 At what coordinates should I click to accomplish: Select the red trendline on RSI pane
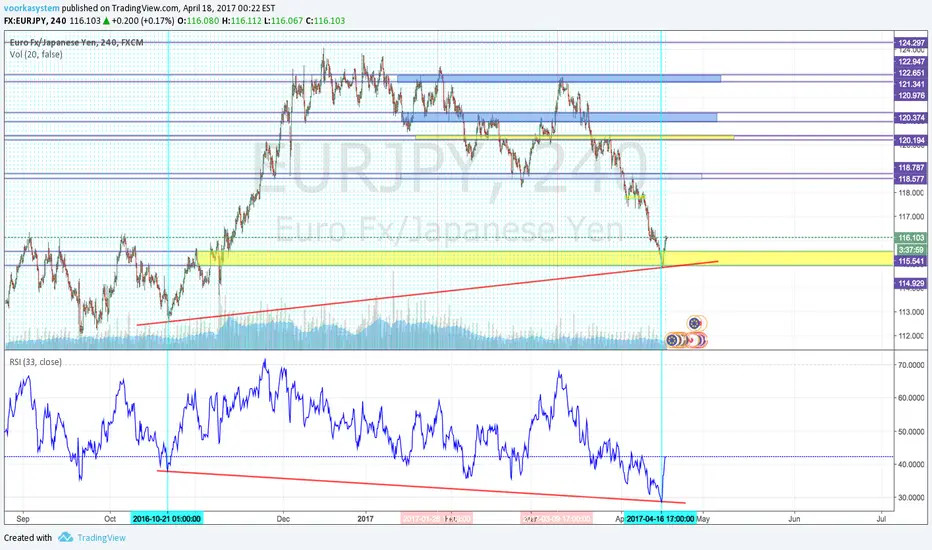coord(421,487)
